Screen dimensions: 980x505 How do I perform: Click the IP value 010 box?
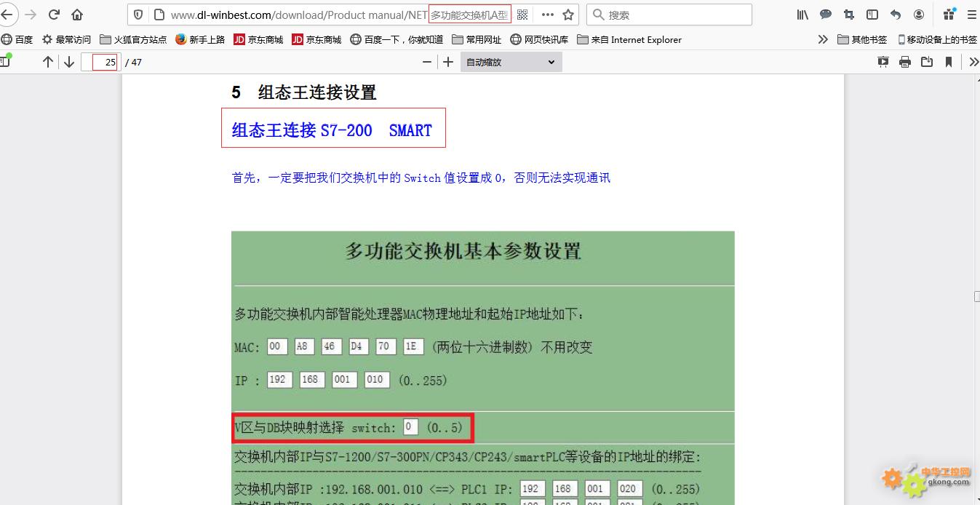pyautogui.click(x=377, y=380)
